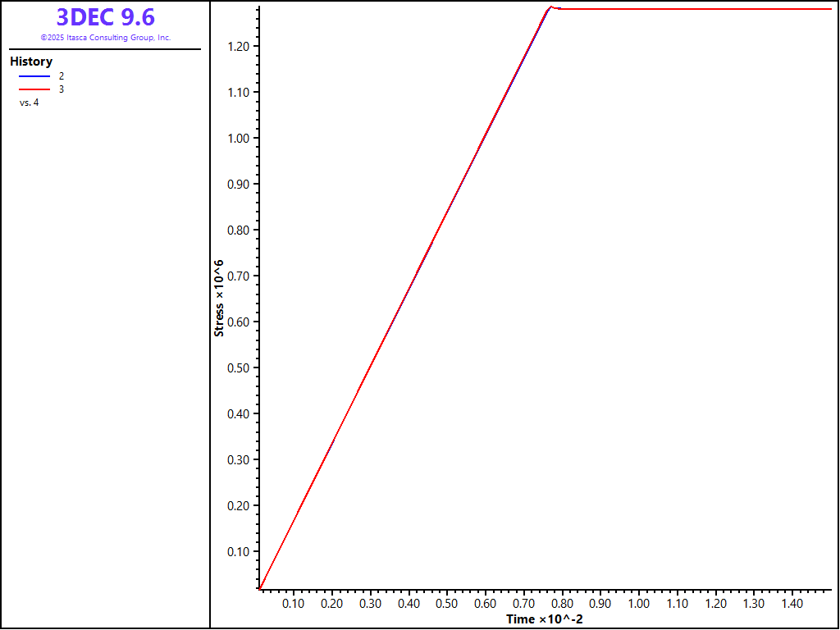The image size is (840, 630).
Task: Click the "History" legend heading
Action: pyautogui.click(x=31, y=62)
